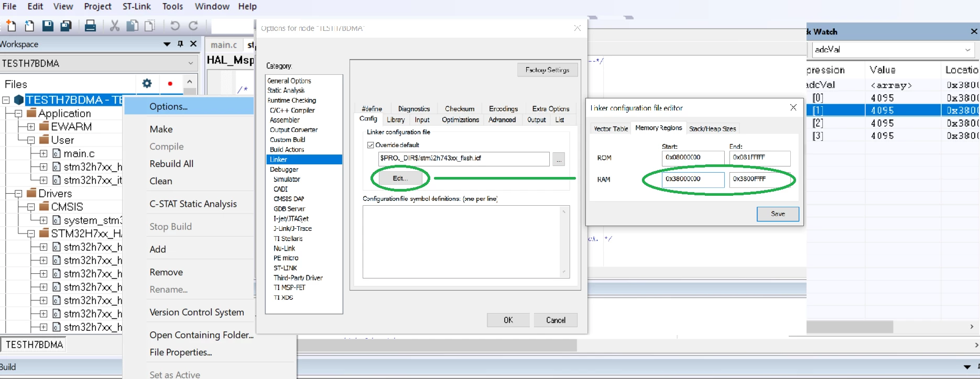Click the RAM Start address field
The image size is (980, 379).
click(x=693, y=180)
